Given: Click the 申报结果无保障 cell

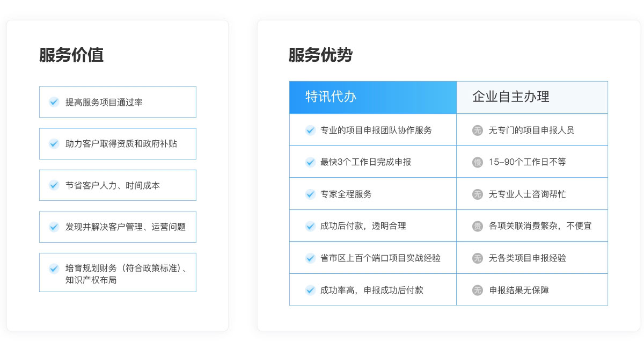Looking at the screenshot, I should coord(532,290).
